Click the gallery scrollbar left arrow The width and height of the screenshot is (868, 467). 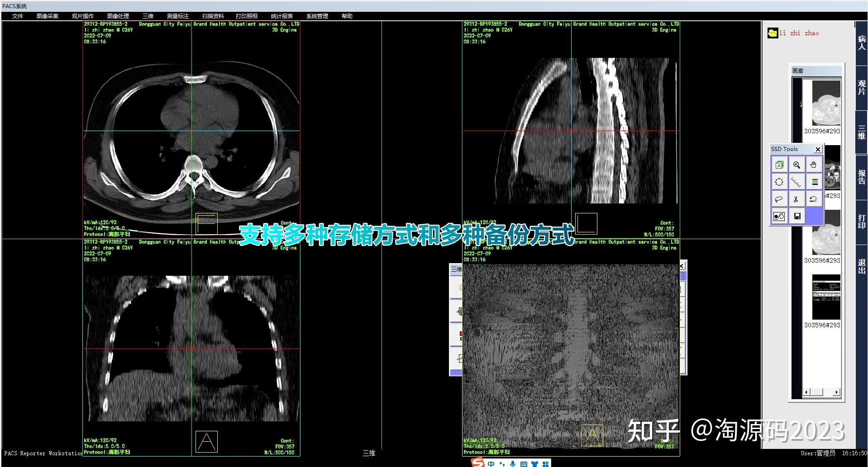click(x=806, y=392)
